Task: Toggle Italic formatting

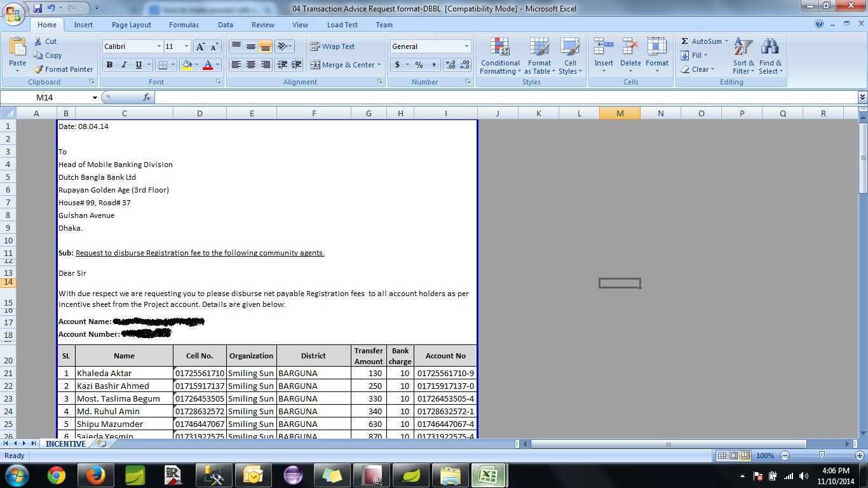Action: pyautogui.click(x=124, y=65)
